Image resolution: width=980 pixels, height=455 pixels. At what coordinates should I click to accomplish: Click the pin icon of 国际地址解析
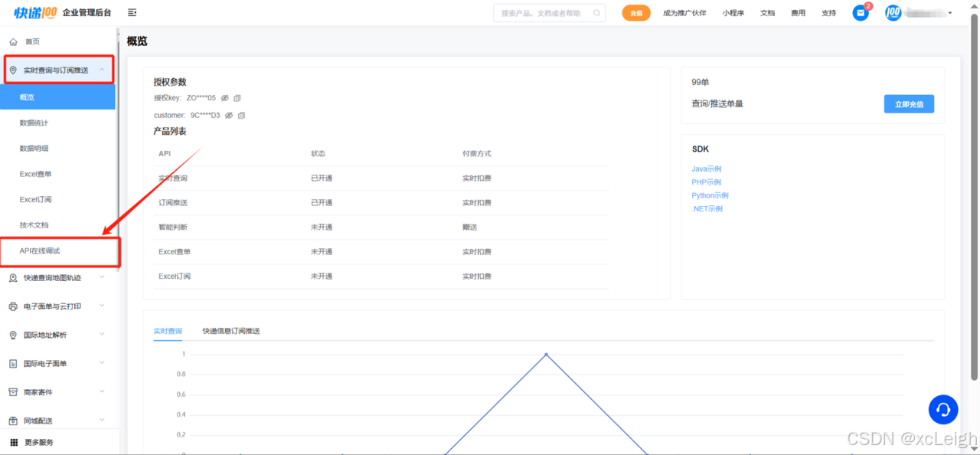coord(13,336)
